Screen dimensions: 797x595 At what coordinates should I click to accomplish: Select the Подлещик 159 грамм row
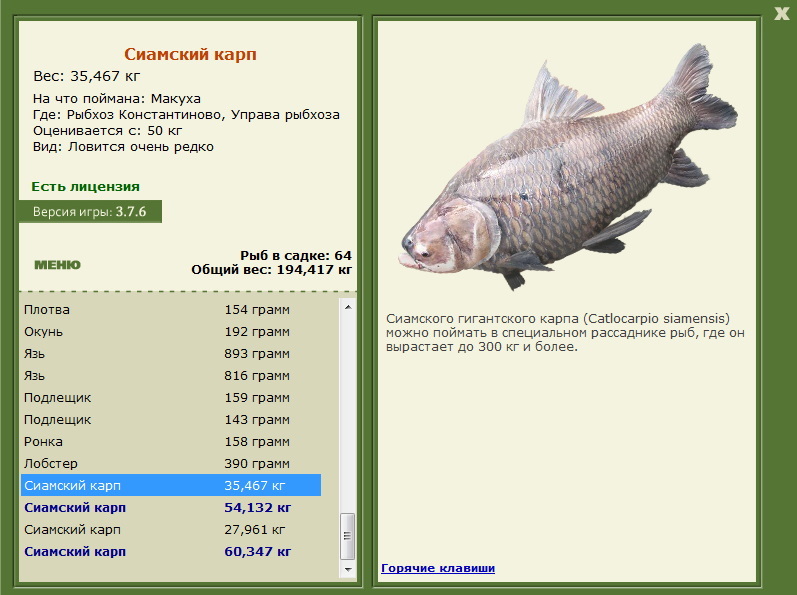[x=171, y=397]
